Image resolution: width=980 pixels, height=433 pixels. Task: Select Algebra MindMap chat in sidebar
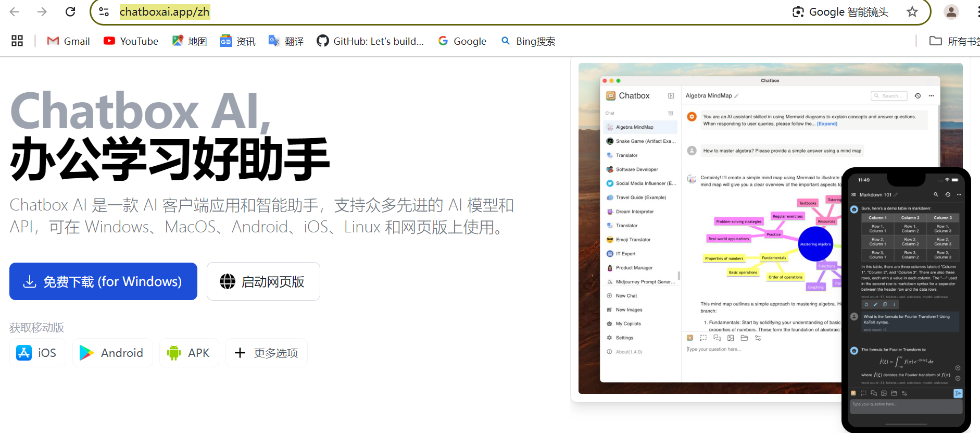[x=640, y=127]
